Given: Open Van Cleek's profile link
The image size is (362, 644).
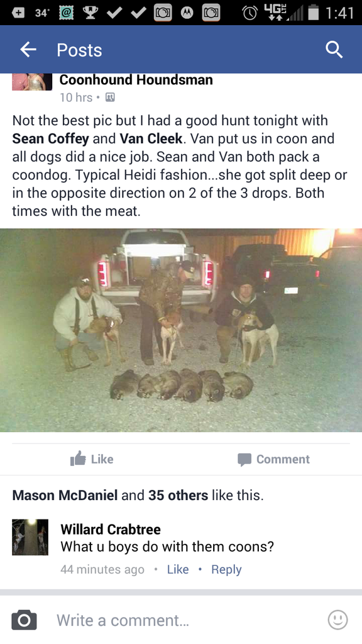Looking at the screenshot, I should [x=151, y=138].
